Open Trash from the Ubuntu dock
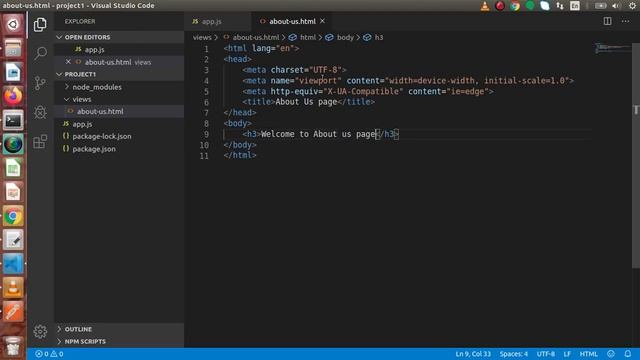Viewport: 640px width, 360px height. coord(13,347)
